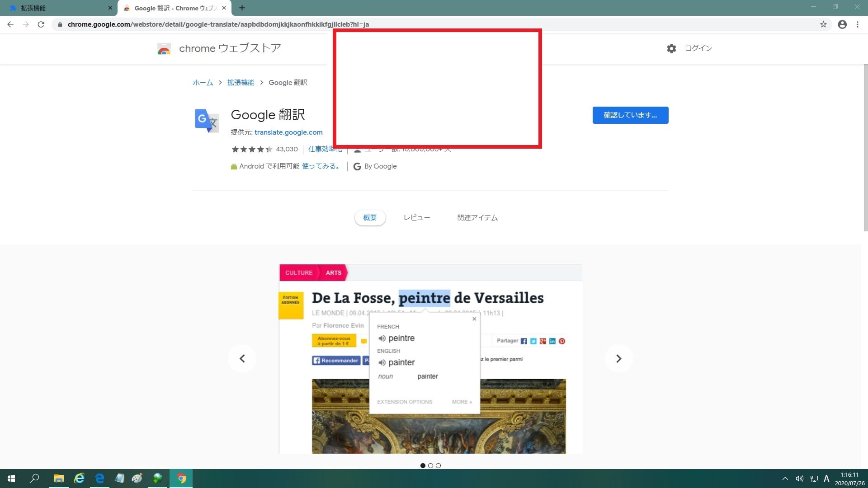
Task: Show hidden system tray icons
Action: 785,479
